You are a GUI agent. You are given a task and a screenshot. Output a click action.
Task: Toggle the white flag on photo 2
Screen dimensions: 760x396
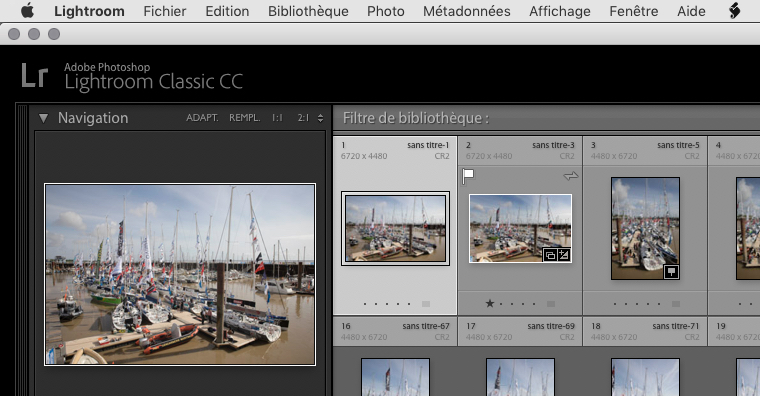point(468,176)
